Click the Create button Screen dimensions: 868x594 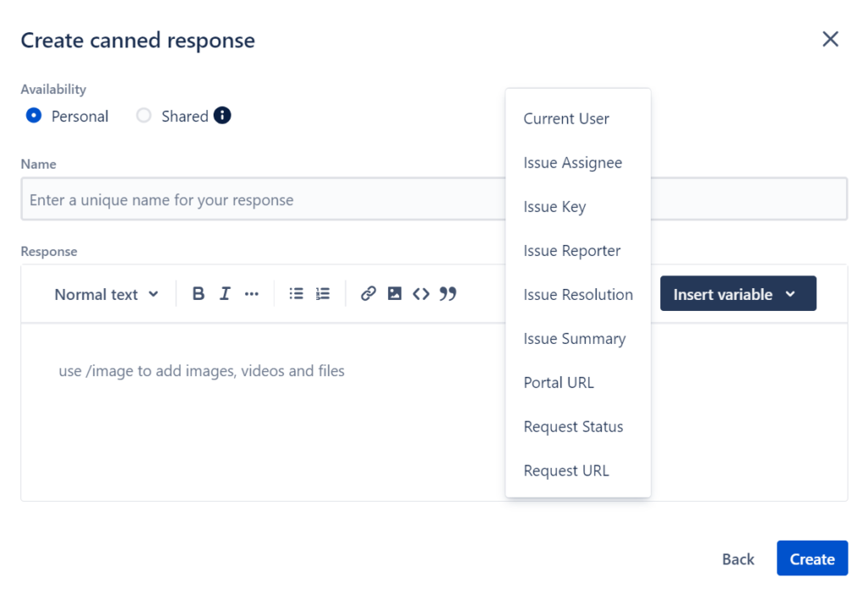pyautogui.click(x=811, y=558)
